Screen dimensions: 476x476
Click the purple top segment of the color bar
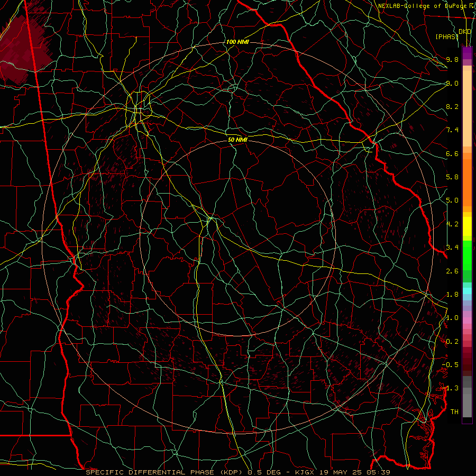coord(467,53)
